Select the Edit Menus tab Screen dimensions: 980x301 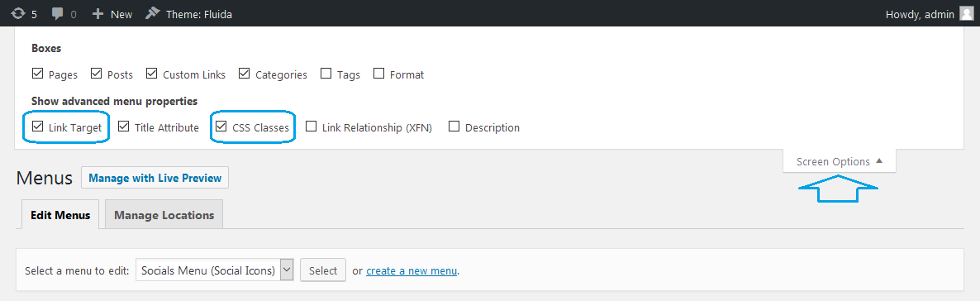pos(60,215)
